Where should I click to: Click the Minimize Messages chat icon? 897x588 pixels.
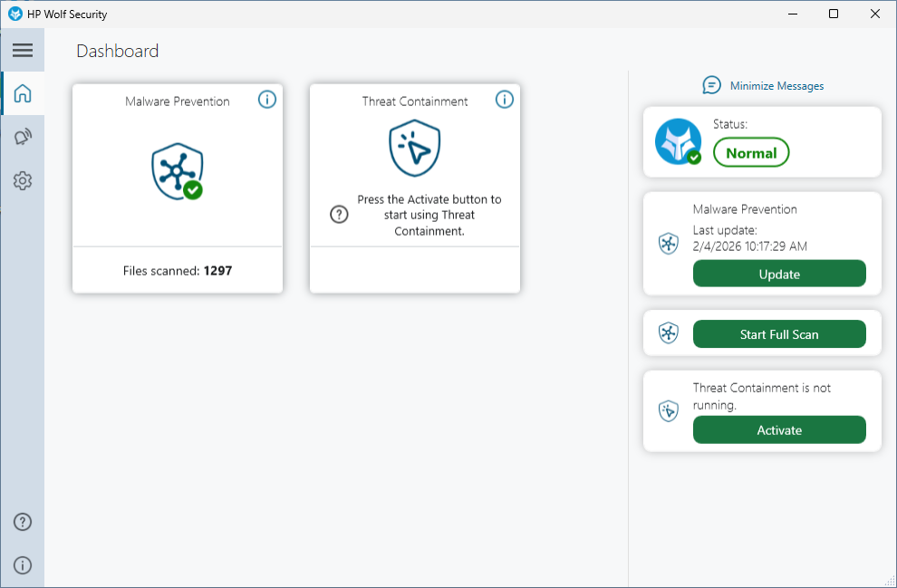(x=712, y=85)
